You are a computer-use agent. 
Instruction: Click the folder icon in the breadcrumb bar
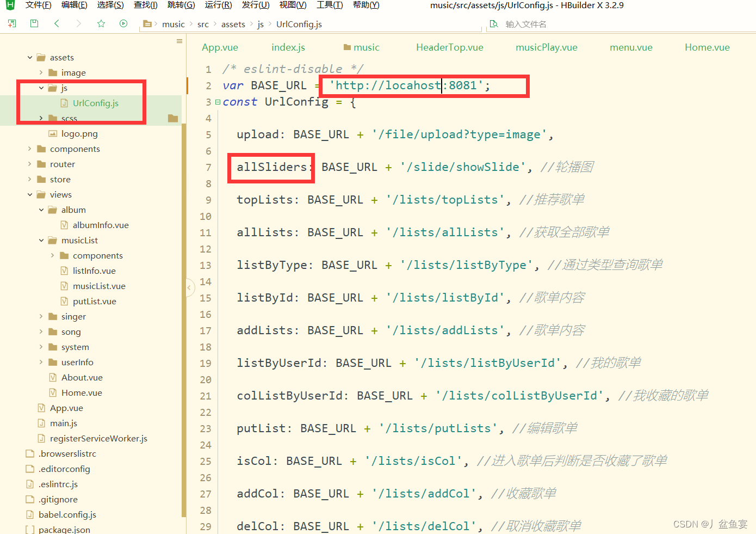(x=147, y=23)
